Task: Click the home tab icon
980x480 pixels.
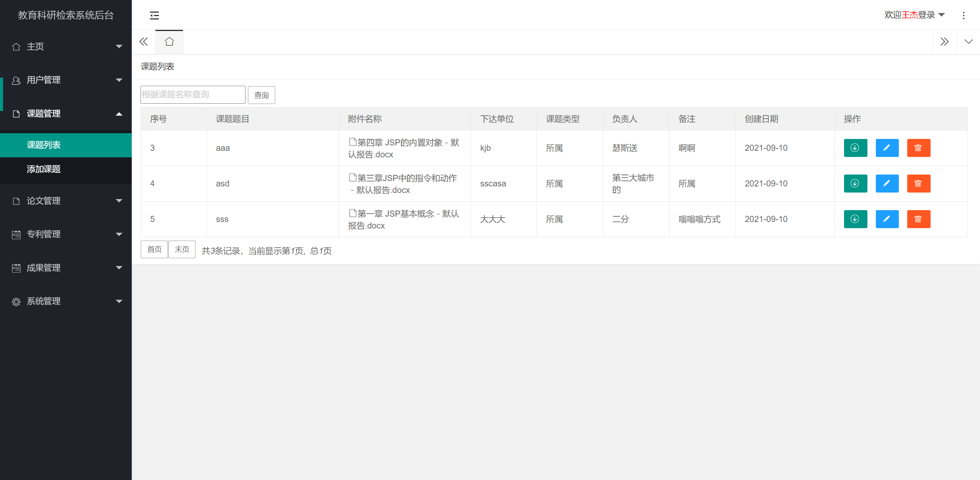Action: (x=169, y=42)
